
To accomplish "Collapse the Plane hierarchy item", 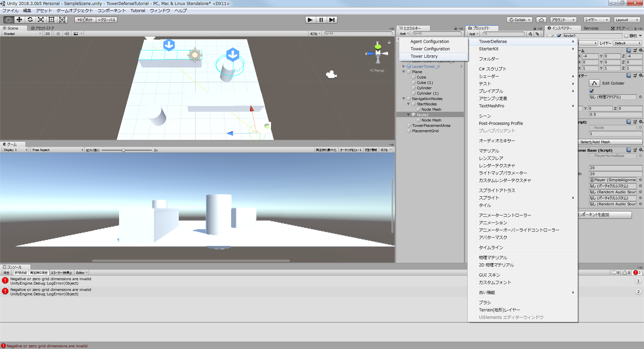I will [x=404, y=72].
